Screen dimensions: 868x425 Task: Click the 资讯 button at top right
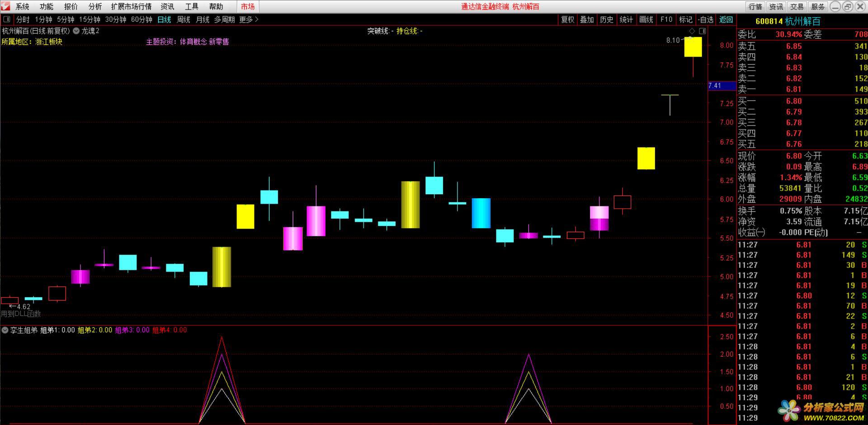776,6
